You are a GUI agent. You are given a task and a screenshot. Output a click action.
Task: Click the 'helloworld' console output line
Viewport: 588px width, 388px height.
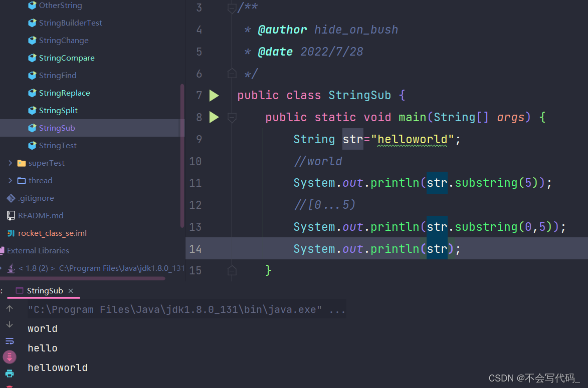coord(57,368)
